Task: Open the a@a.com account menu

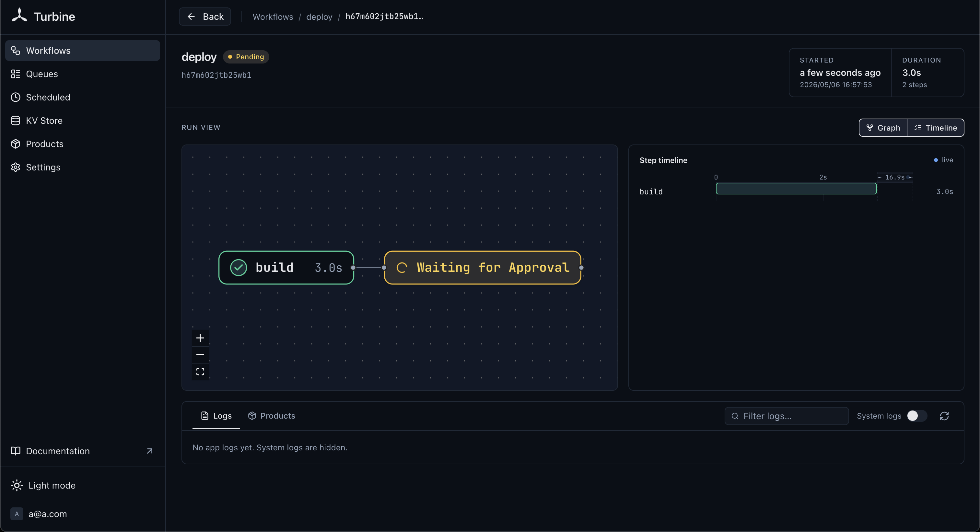Action: (83, 514)
